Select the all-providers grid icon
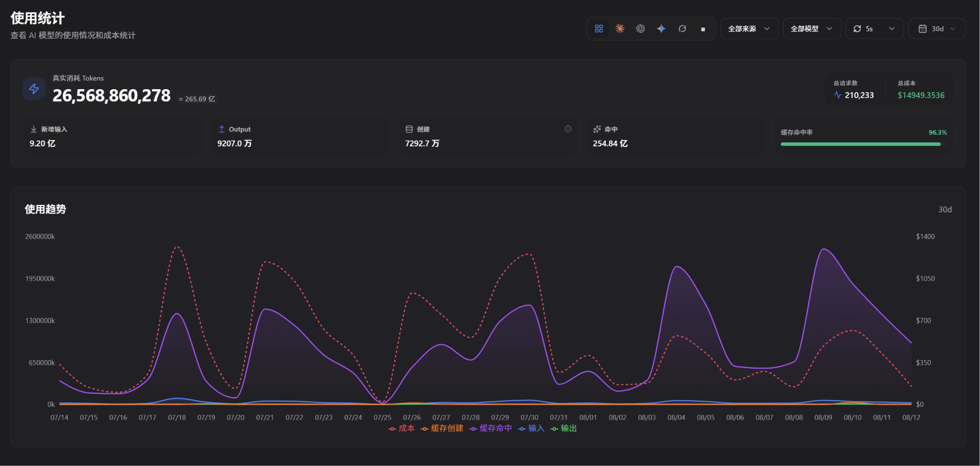980x466 pixels. pyautogui.click(x=599, y=28)
